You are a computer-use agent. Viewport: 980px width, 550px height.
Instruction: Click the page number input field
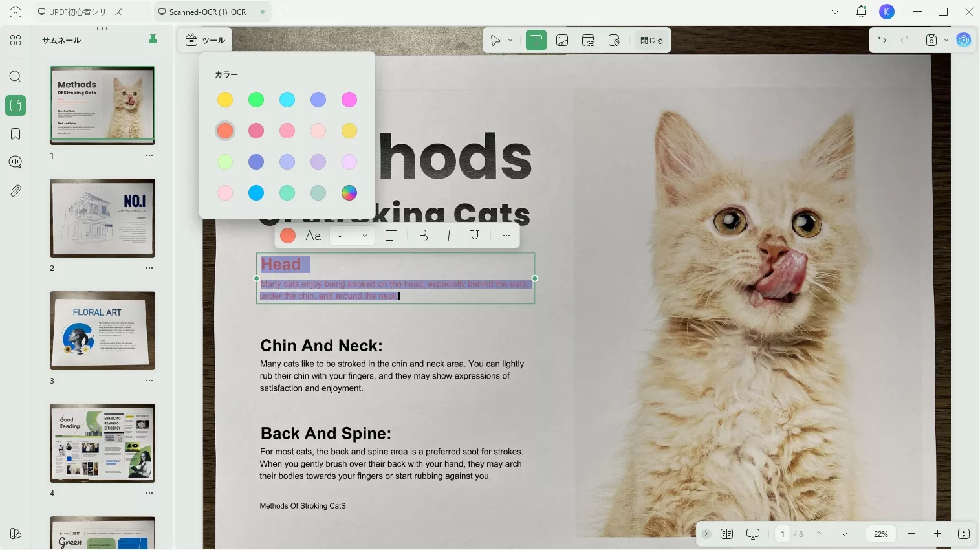(x=783, y=534)
